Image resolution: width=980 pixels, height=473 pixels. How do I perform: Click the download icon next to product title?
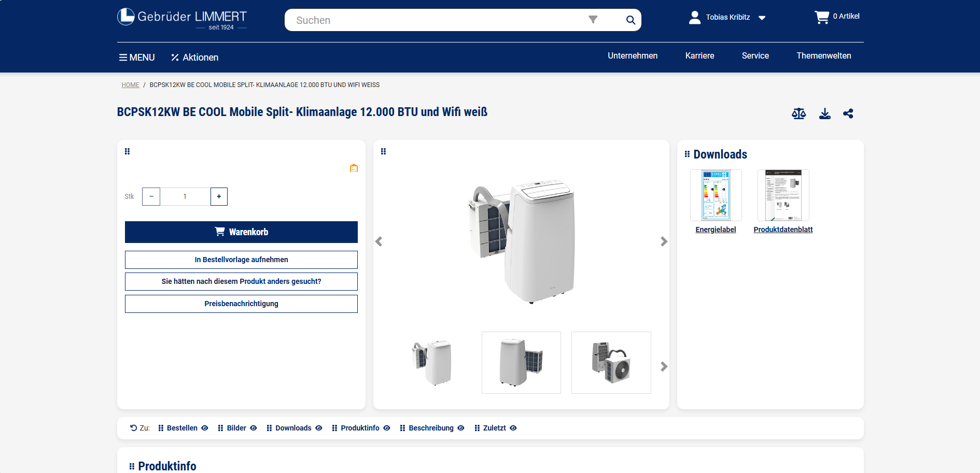(x=825, y=113)
